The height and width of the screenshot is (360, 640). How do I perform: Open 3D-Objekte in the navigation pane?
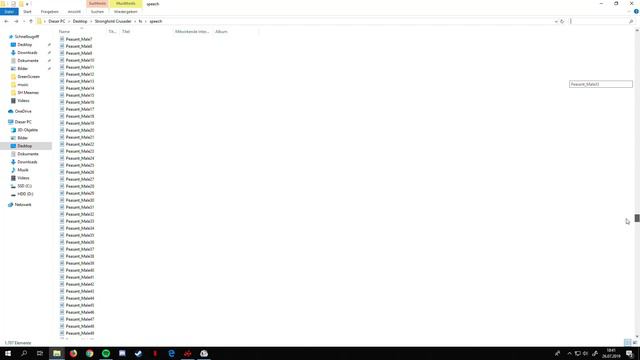point(27,130)
